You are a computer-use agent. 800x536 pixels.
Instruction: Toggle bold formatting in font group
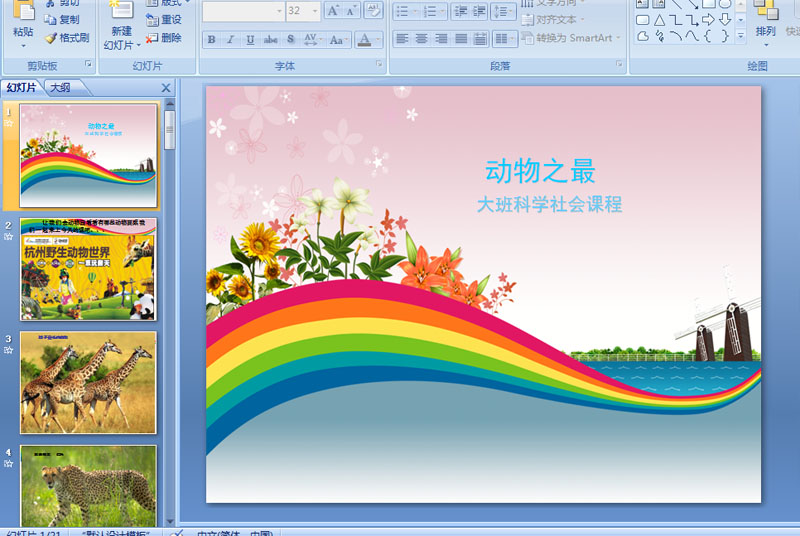coord(211,40)
